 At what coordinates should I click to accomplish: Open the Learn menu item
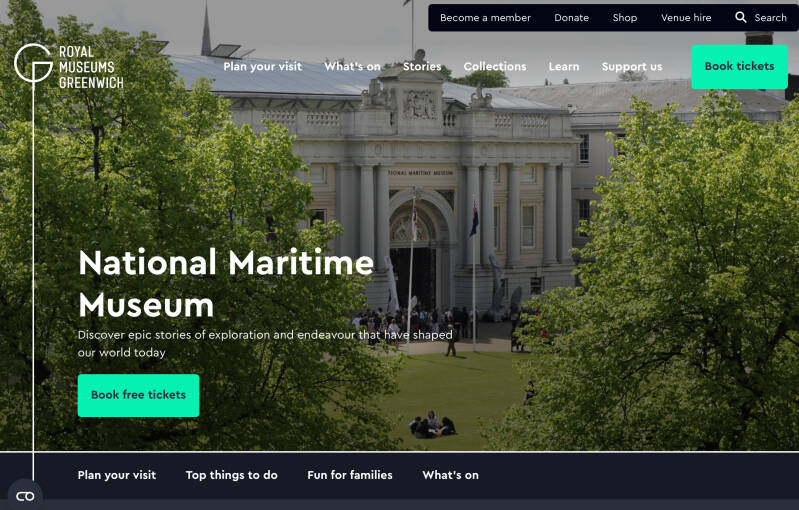coord(564,67)
